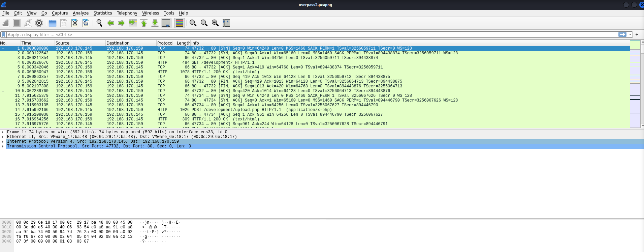The image size is (644, 252).
Task: Open recent display filters dropdown
Action: [630, 34]
